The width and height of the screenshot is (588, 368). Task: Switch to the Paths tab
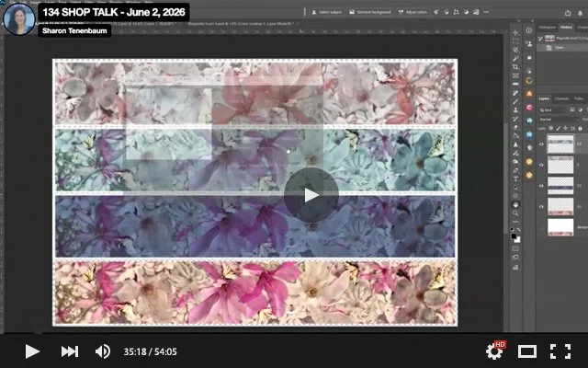(x=579, y=98)
